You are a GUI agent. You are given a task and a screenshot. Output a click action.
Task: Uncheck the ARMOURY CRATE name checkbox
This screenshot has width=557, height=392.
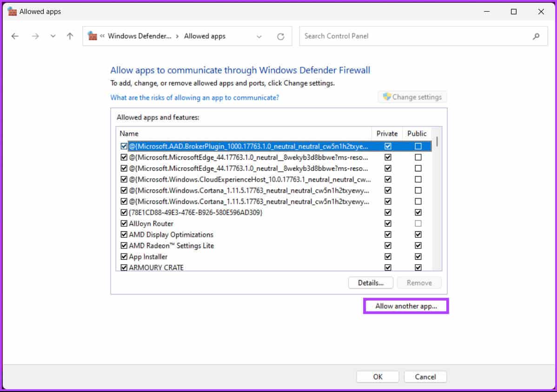tap(124, 268)
